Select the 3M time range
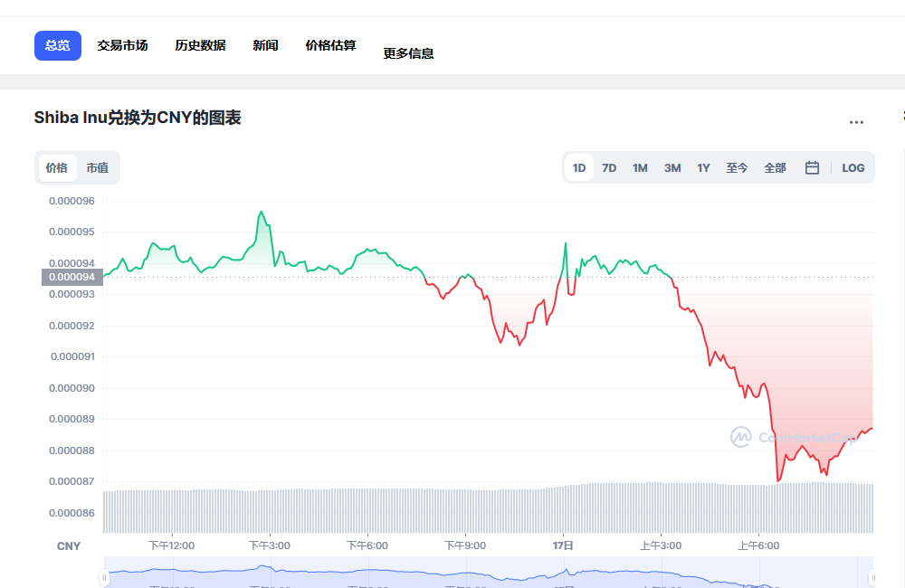Screen dimensions: 905x588 coord(672,168)
